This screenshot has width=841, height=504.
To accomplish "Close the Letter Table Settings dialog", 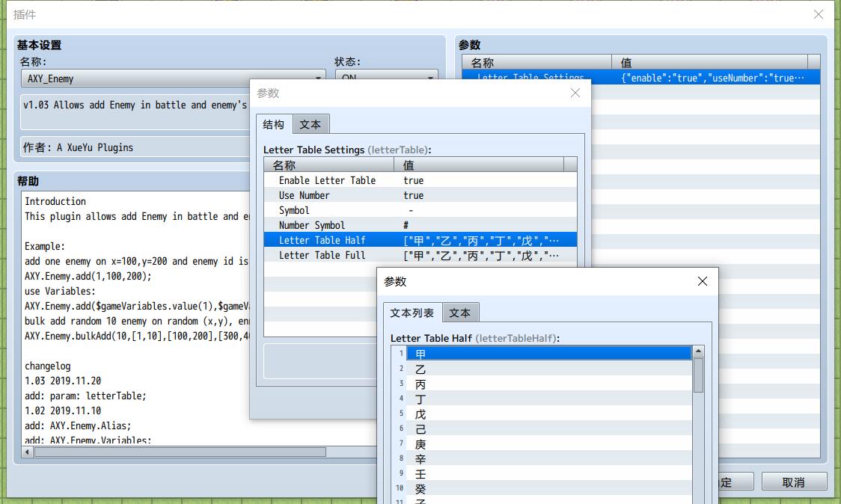I will (575, 93).
